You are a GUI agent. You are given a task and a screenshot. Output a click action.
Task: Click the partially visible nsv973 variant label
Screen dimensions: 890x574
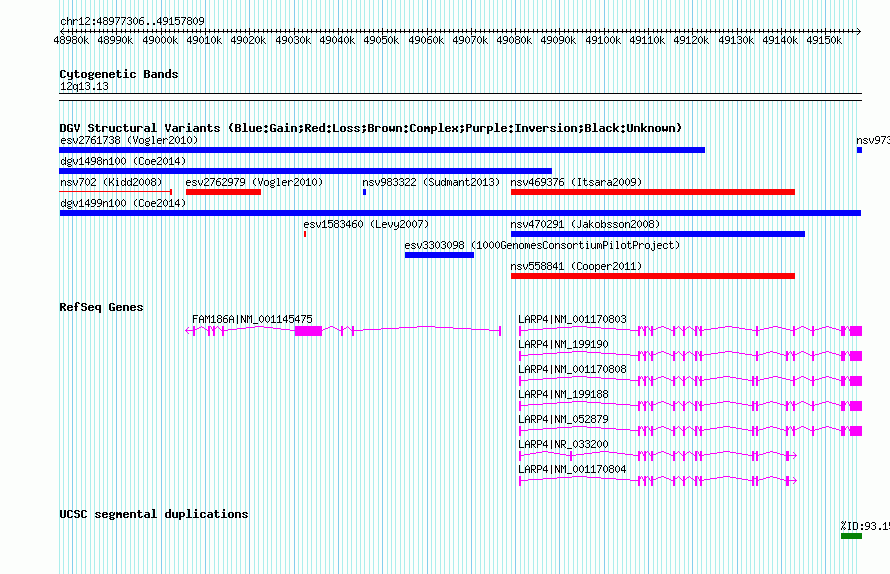click(873, 140)
